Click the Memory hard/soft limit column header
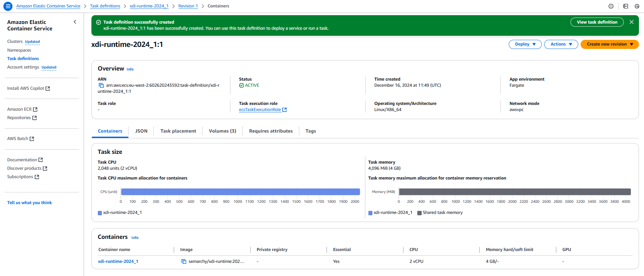644x276 pixels. (509, 250)
